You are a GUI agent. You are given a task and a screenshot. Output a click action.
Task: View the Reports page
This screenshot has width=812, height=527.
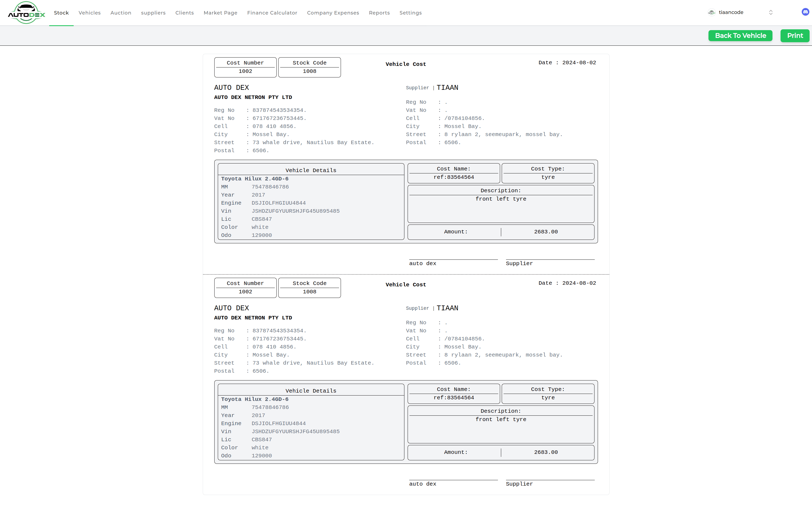click(379, 13)
